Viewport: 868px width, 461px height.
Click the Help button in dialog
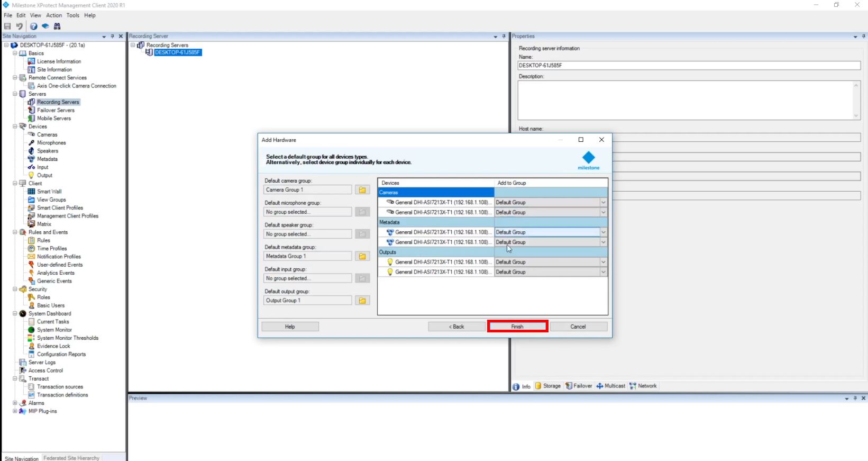click(x=290, y=327)
